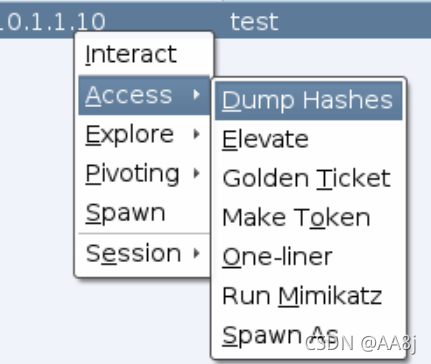This screenshot has height=364, width=431.
Task: Select the Make Token entry
Action: (309, 217)
